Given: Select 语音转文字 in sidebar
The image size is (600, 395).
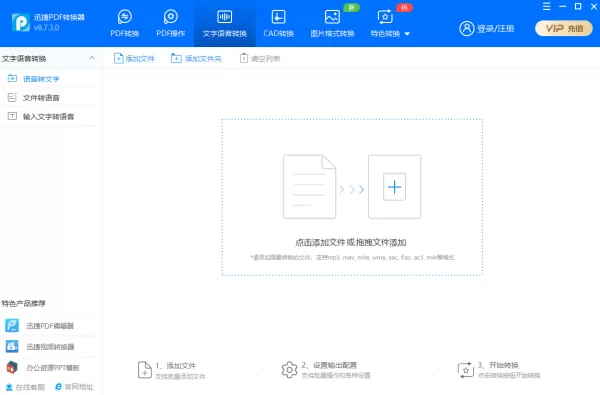Looking at the screenshot, I should pyautogui.click(x=51, y=78).
